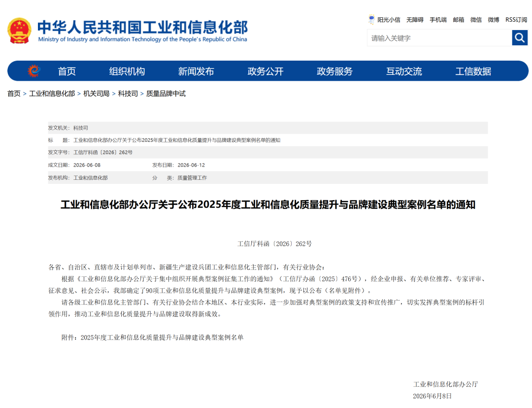This screenshot has height=408, width=532.
Task: Click the 成文日期 value 2026-06-08
Action: pos(87,165)
